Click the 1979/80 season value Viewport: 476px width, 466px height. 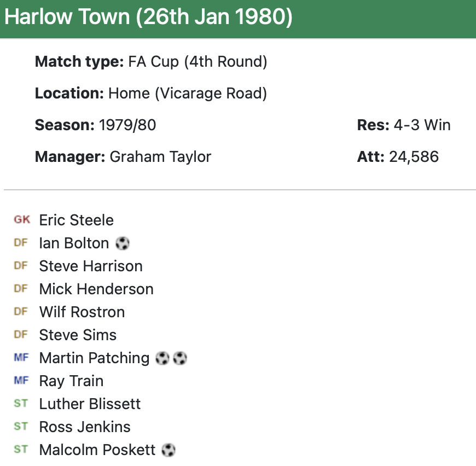pos(127,125)
